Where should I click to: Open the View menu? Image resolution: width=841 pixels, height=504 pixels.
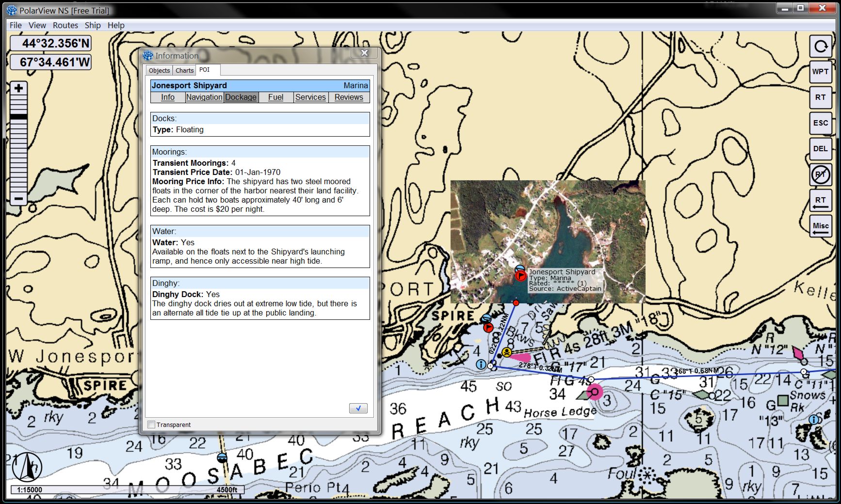click(37, 25)
